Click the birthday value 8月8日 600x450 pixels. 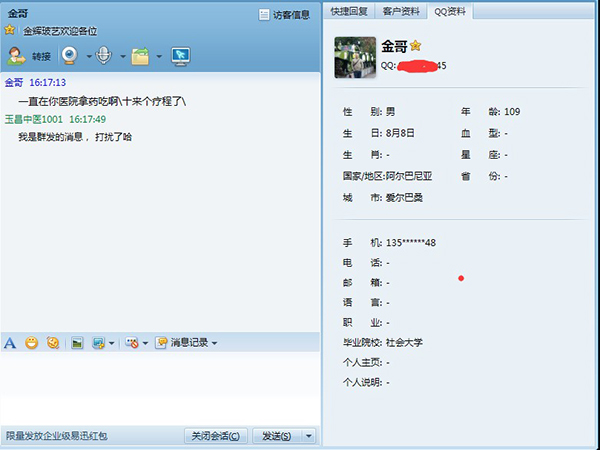(400, 133)
